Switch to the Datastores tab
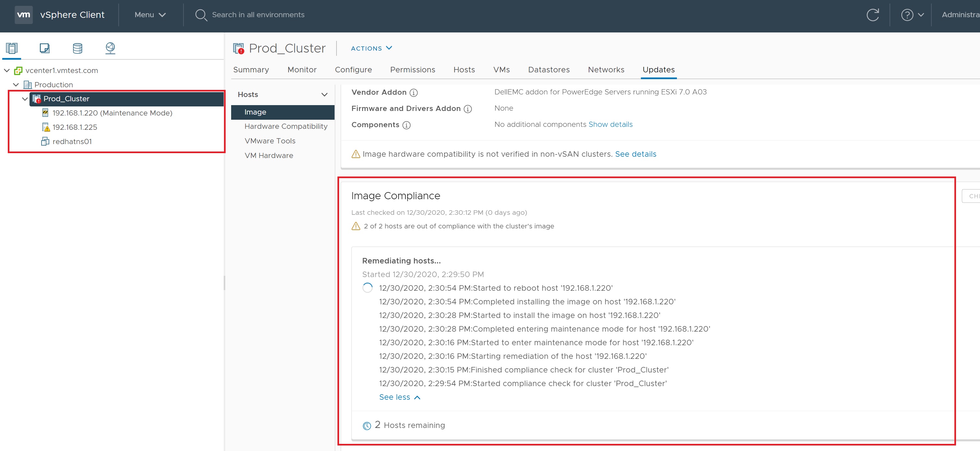The image size is (980, 451). (549, 70)
